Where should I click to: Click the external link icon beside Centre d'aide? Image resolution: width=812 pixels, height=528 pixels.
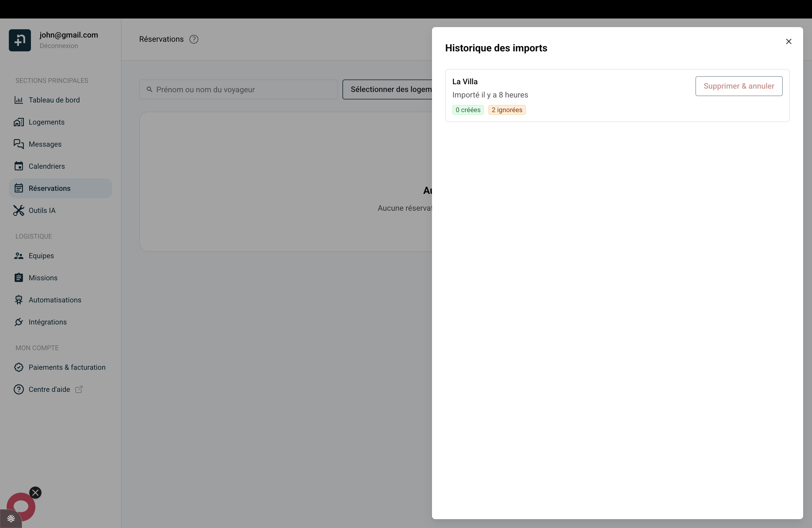[79, 390]
